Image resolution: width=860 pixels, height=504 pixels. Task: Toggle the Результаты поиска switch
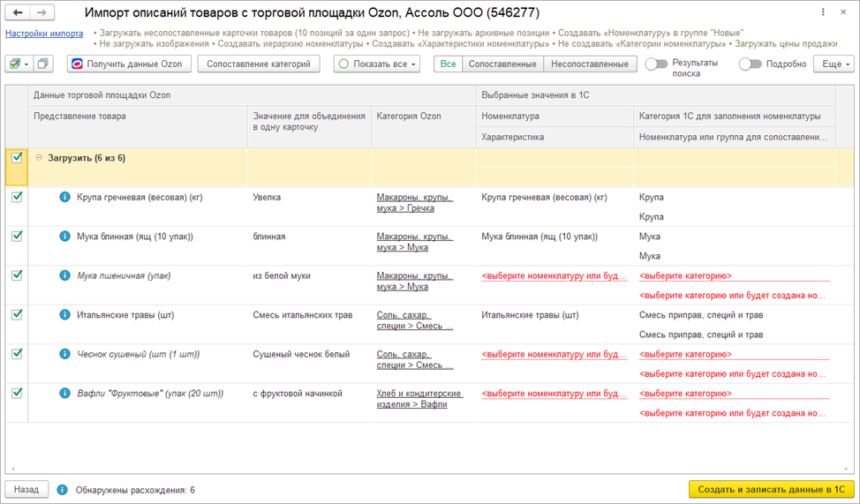coord(656,64)
